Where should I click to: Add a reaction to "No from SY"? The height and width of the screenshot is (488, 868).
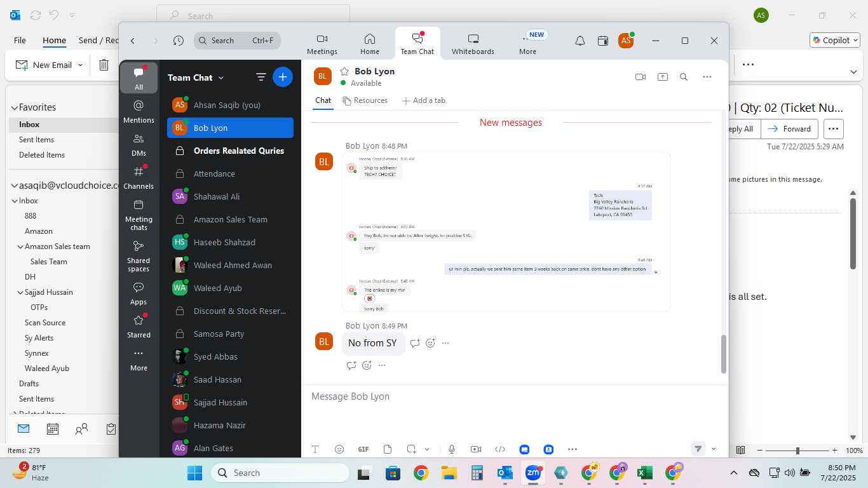pos(430,343)
